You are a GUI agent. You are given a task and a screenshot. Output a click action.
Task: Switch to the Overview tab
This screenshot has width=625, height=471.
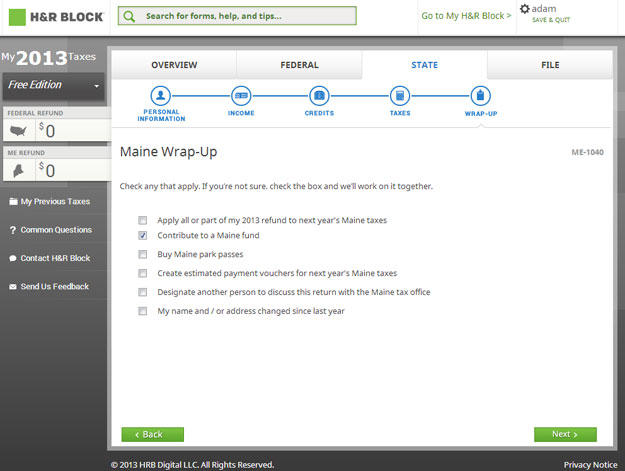click(x=174, y=65)
